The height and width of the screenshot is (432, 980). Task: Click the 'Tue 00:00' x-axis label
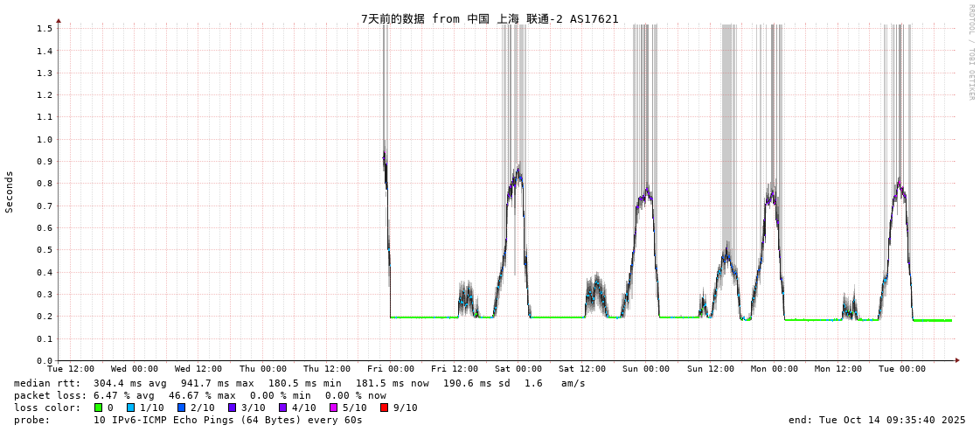[902, 369]
